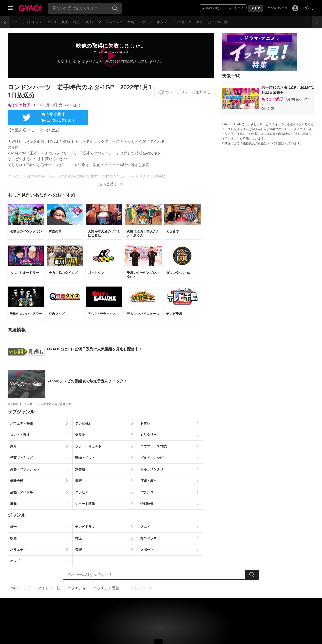Viewport: 322px width, 644px height.
Task: Open the ゴッドタン logo thumbnail
Action: pos(104,256)
